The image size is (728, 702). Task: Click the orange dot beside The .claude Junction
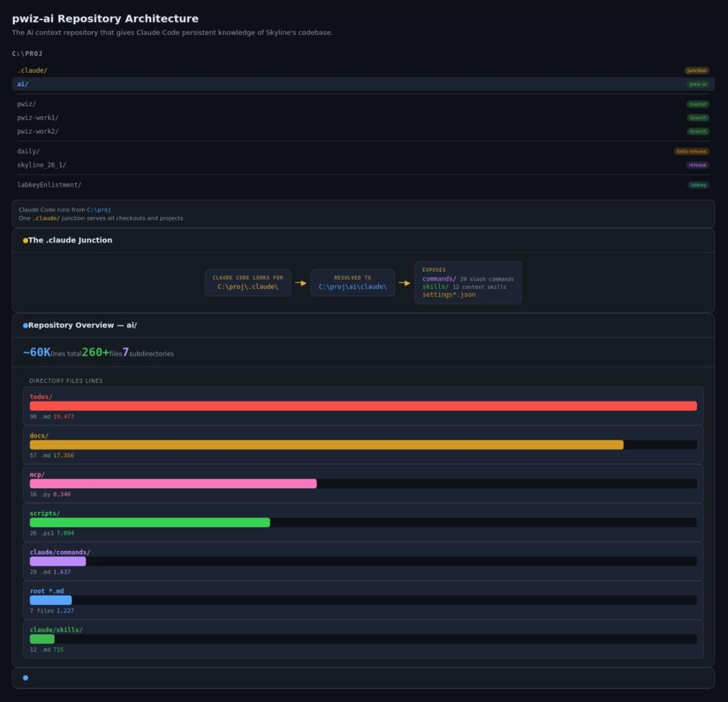coord(26,241)
